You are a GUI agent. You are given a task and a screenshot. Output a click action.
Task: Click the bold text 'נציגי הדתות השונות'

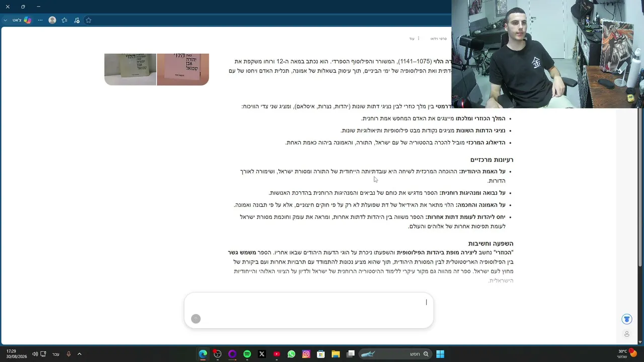[480, 131]
